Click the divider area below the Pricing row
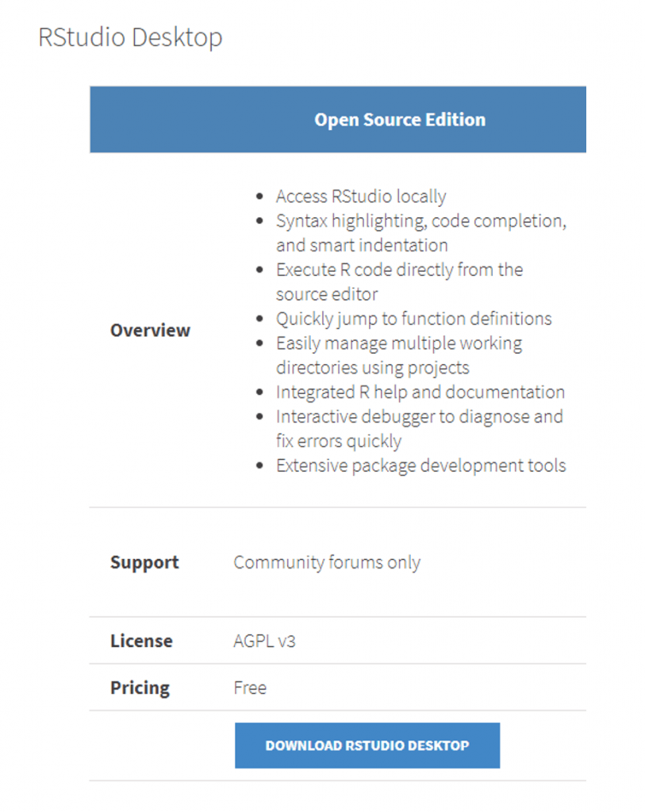The image size is (645, 812). (337, 711)
